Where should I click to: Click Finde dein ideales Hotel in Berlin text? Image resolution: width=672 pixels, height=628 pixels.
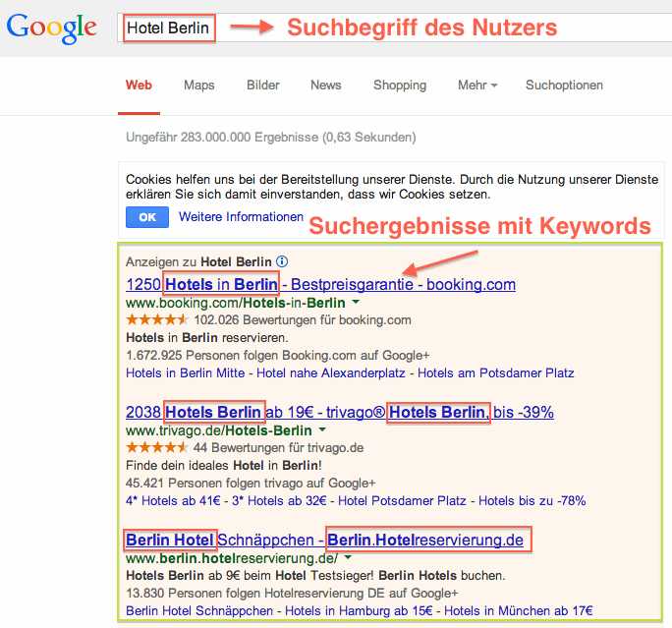[x=224, y=465]
